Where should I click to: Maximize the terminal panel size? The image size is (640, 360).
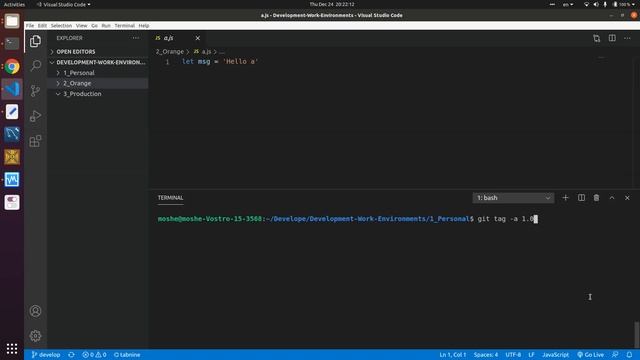click(x=612, y=198)
